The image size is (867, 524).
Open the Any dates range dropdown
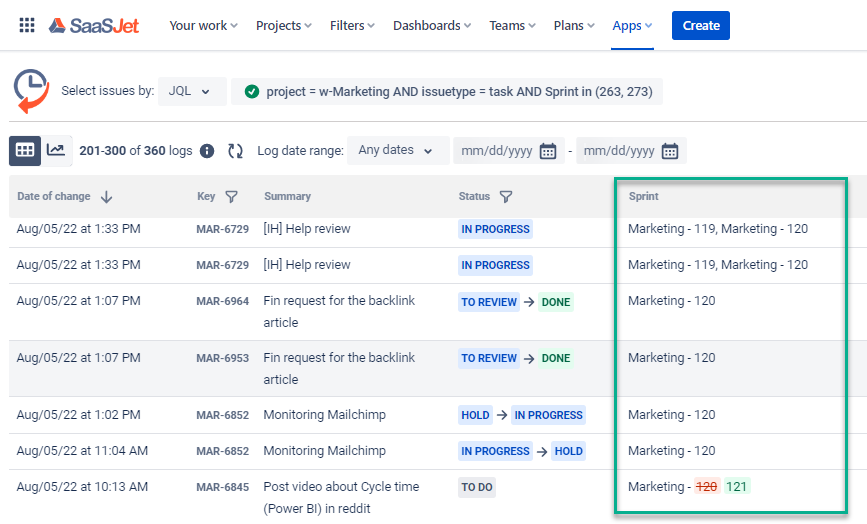[397, 150]
